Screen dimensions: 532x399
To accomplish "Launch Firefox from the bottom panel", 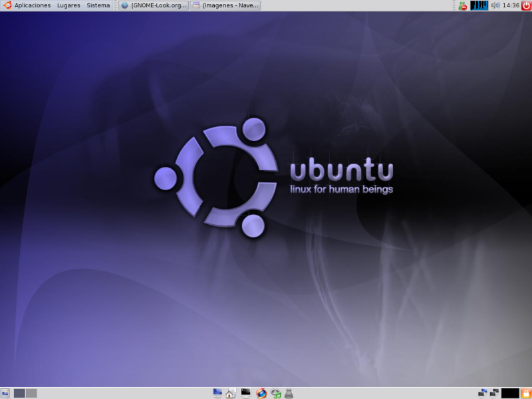I will point(261,393).
